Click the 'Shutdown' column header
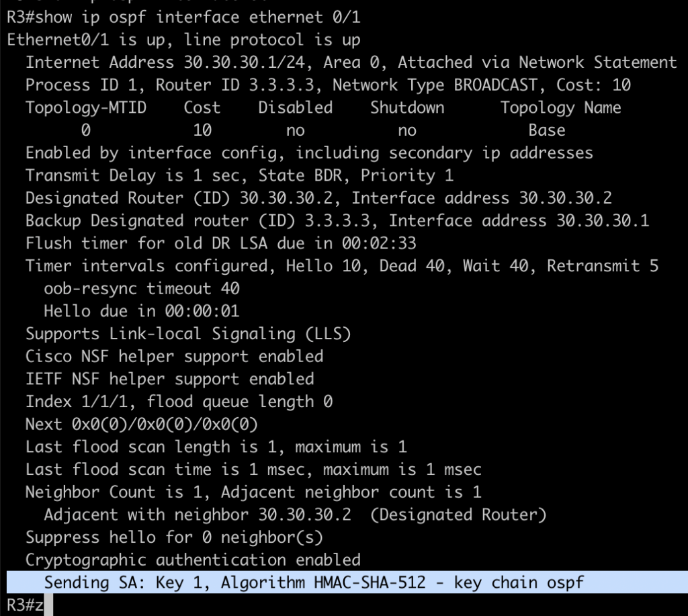 [x=407, y=107]
